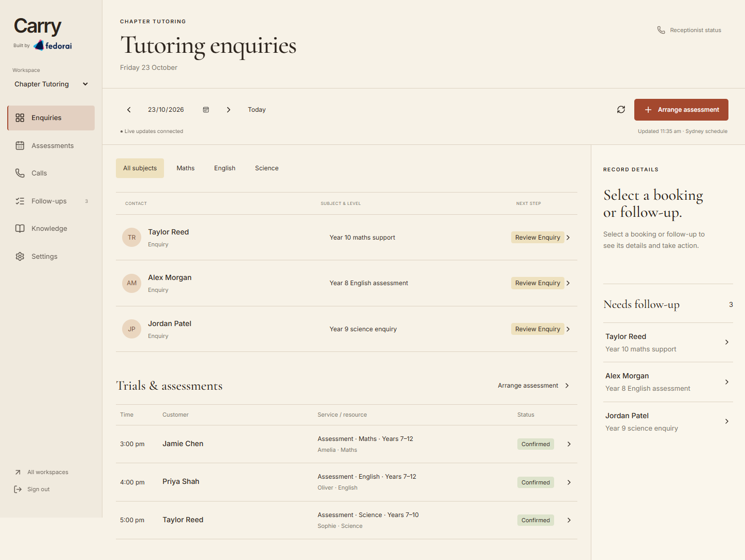Click the Receptionist status text

(x=695, y=30)
